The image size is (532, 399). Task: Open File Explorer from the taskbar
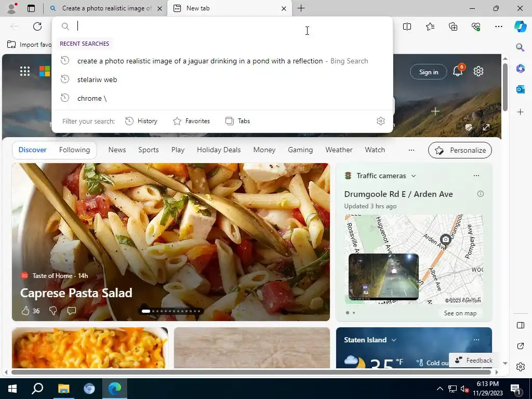[x=63, y=389]
